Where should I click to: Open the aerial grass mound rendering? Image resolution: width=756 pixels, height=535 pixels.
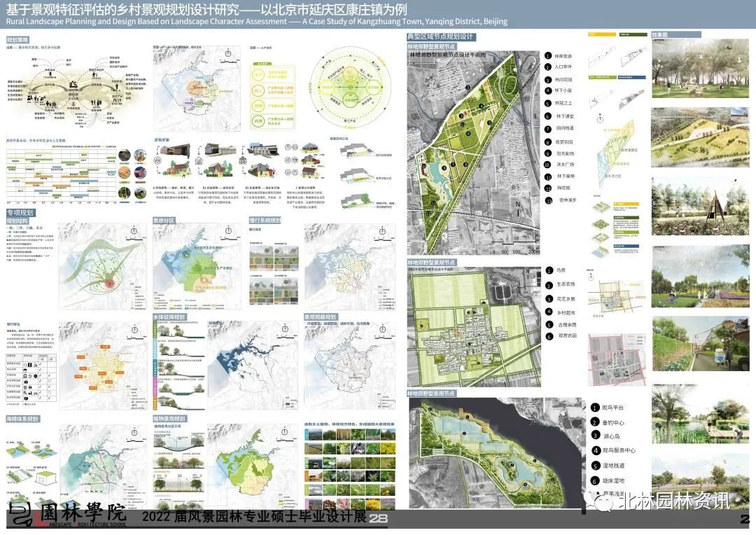coord(700,137)
